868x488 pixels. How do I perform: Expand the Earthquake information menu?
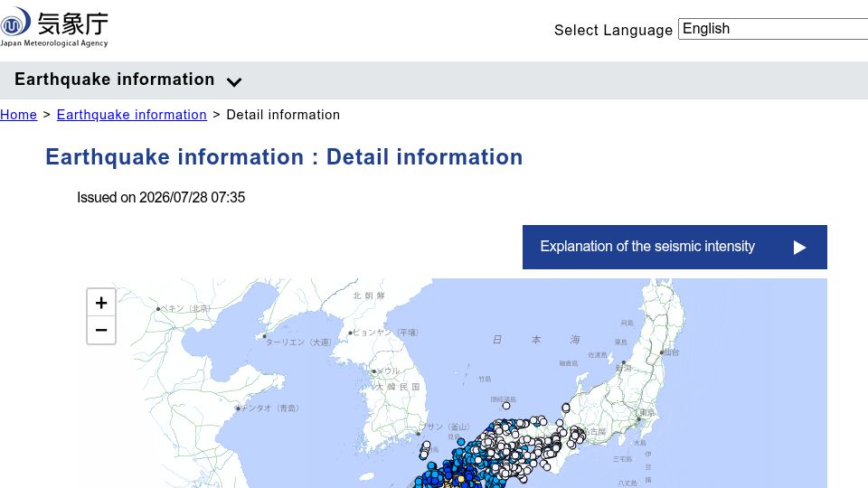tap(127, 80)
